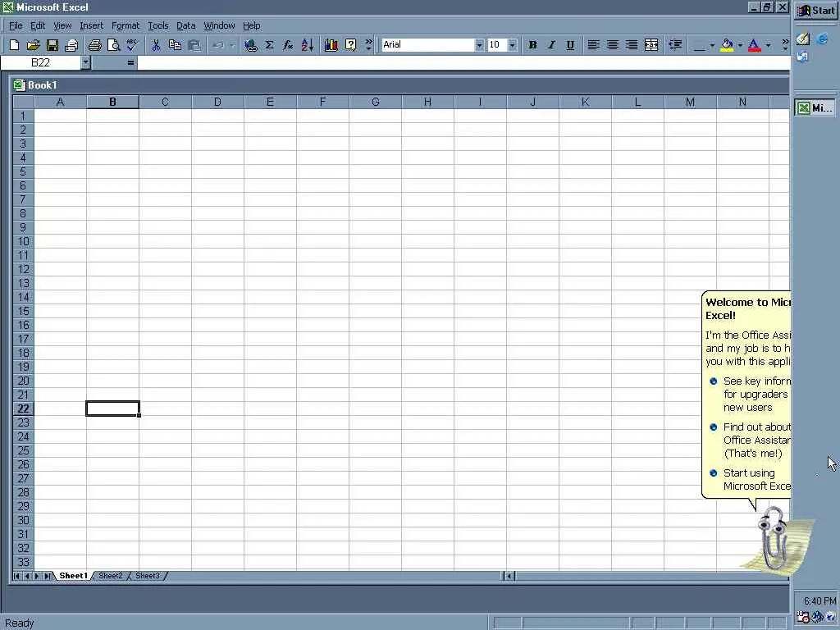Toggle Underline formatting

tap(570, 45)
